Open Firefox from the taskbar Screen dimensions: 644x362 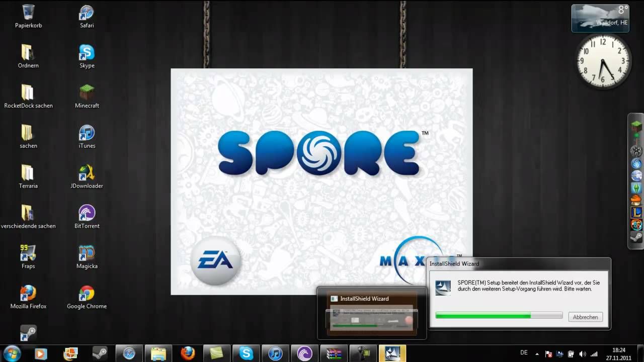point(188,353)
